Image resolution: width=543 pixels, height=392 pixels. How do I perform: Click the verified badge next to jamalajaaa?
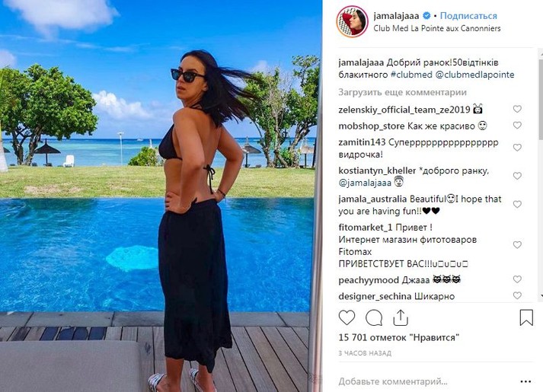coord(426,15)
